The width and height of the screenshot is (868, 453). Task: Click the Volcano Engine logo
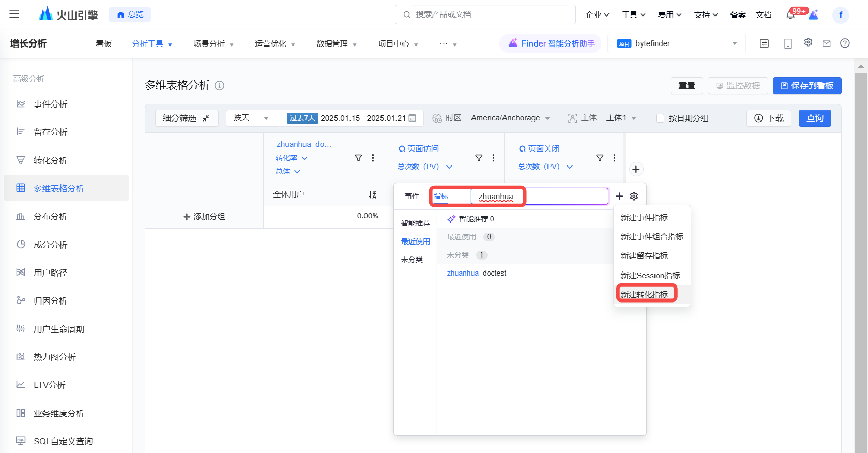69,14
